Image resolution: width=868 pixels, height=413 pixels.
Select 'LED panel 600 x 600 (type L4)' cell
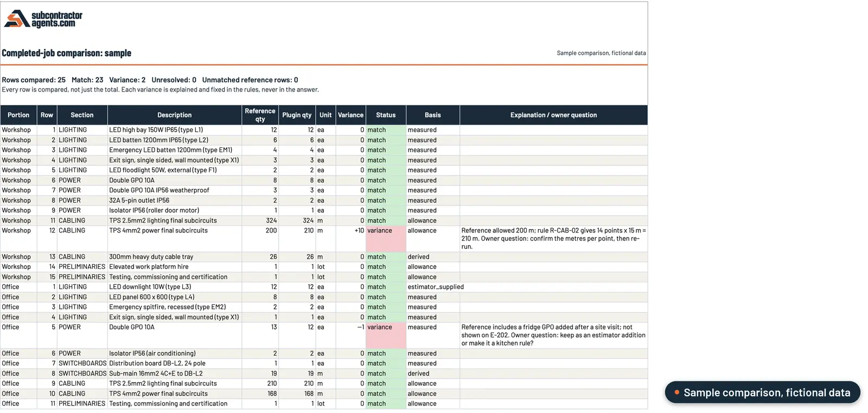pos(175,297)
